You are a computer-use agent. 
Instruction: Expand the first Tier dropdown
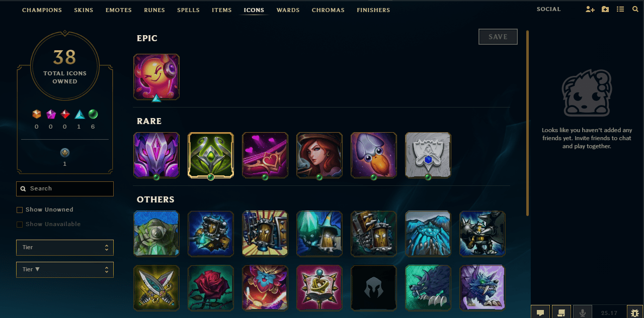pos(65,248)
